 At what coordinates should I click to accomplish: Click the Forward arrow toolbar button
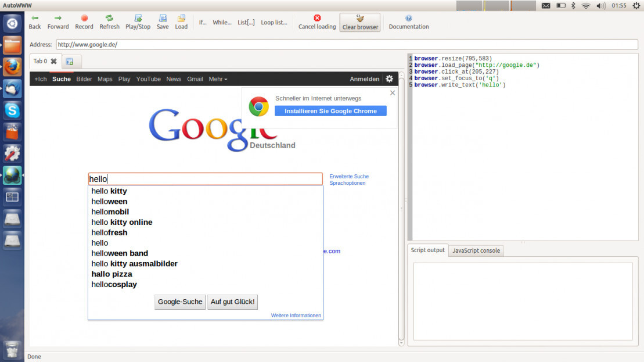click(x=58, y=22)
